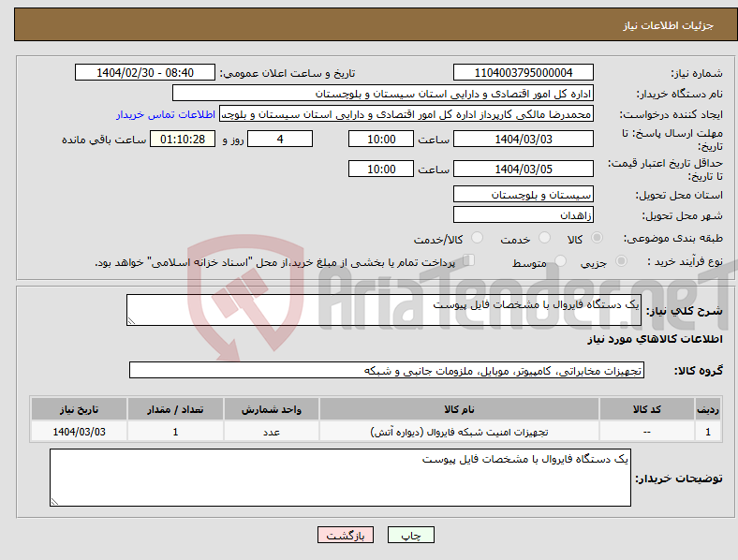
Task: Click the resize handle of شرح کلی نیاز textarea
Action: pos(131,321)
